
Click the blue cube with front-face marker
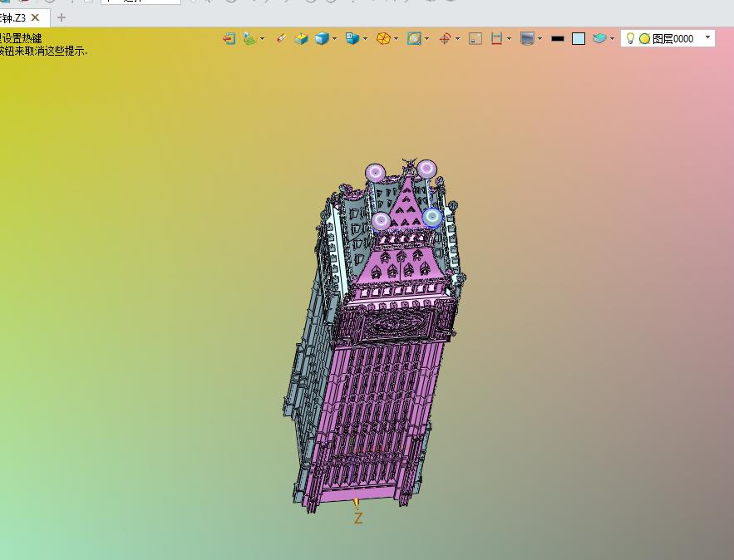(352, 38)
